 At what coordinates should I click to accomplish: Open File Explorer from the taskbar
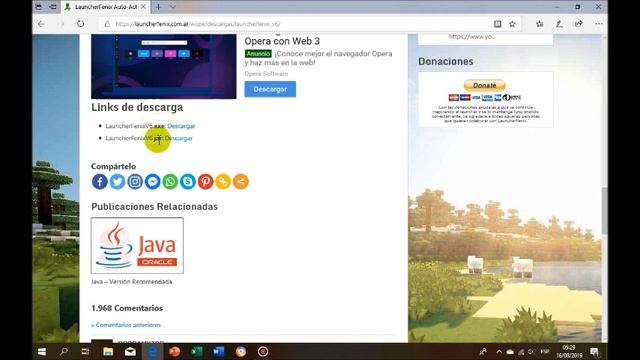tap(108, 351)
